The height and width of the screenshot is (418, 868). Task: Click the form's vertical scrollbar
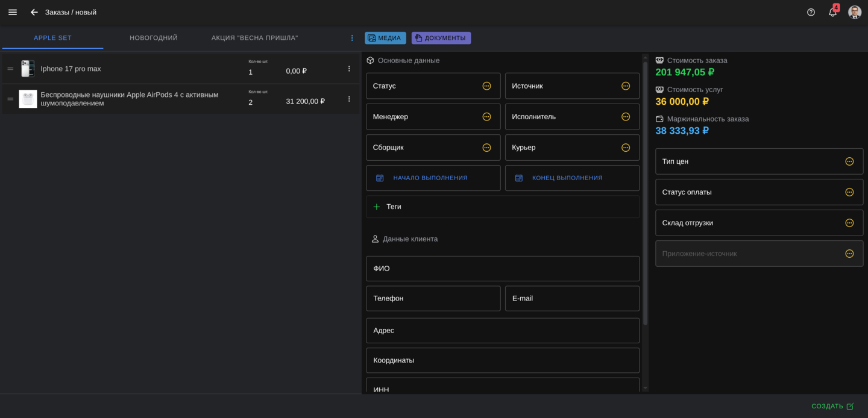[x=645, y=193]
